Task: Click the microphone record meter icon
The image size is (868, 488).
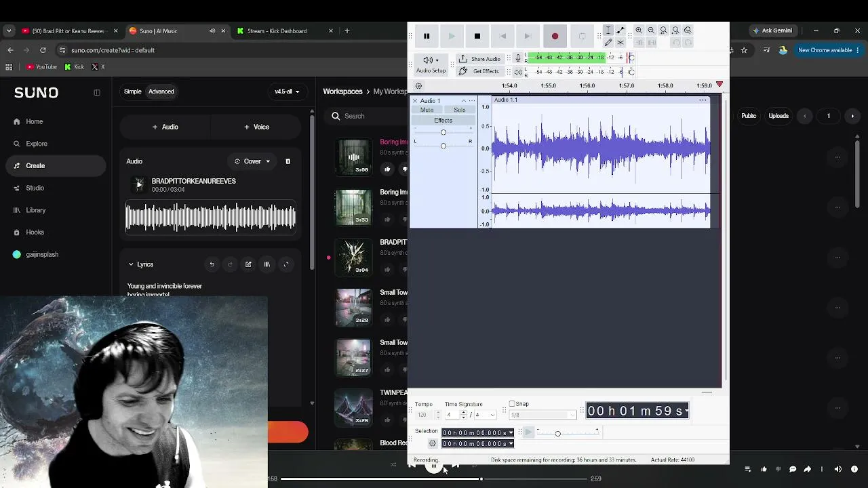Action: [x=518, y=58]
